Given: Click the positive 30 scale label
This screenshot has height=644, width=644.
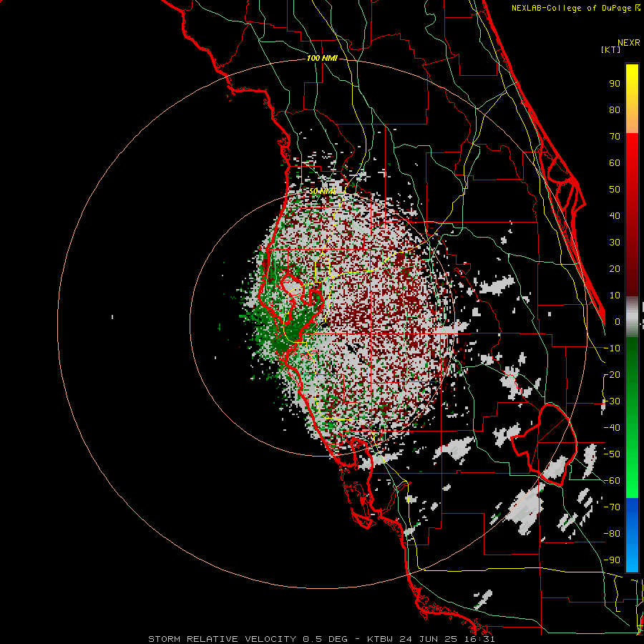Looking at the screenshot, I should coord(615,243).
